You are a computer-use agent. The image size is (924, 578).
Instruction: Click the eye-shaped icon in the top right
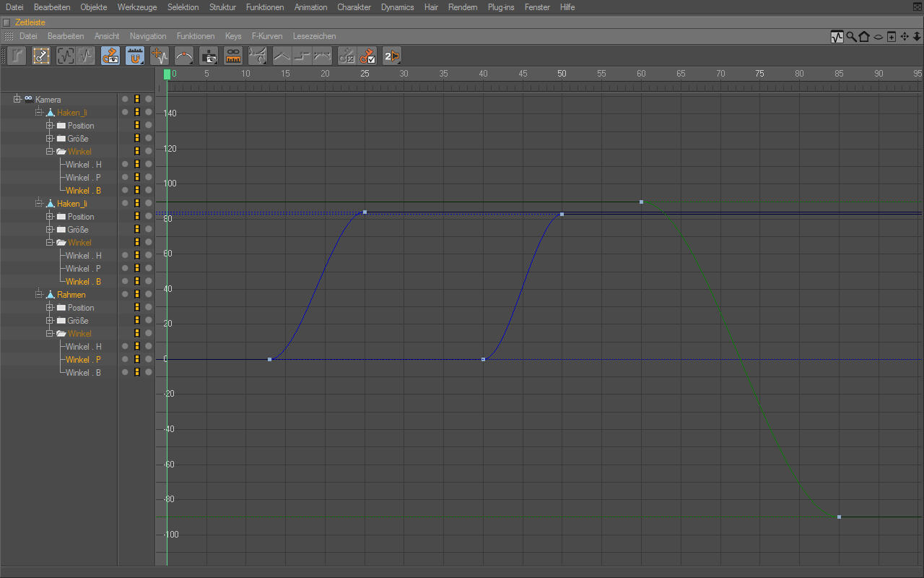point(879,37)
